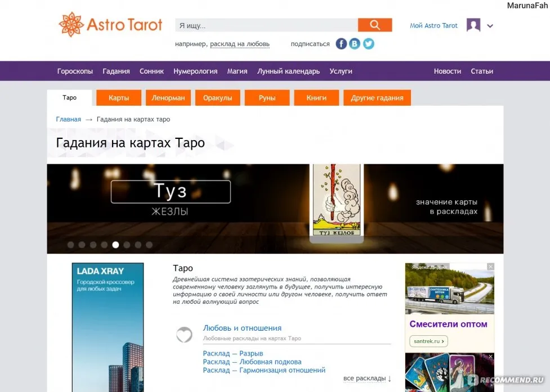Expand 'все расклады' list
The height and width of the screenshot is (392, 550).
click(x=367, y=379)
